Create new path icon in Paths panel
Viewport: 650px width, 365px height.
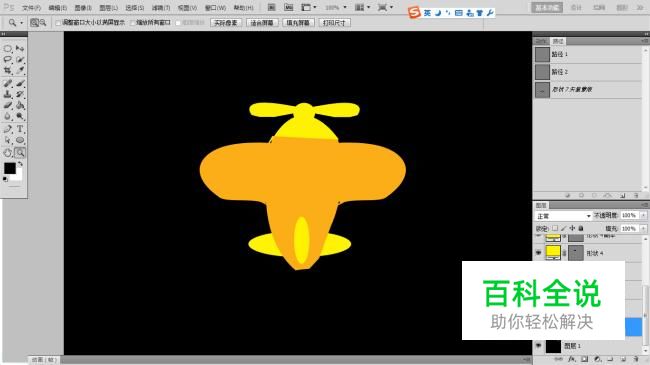623,195
